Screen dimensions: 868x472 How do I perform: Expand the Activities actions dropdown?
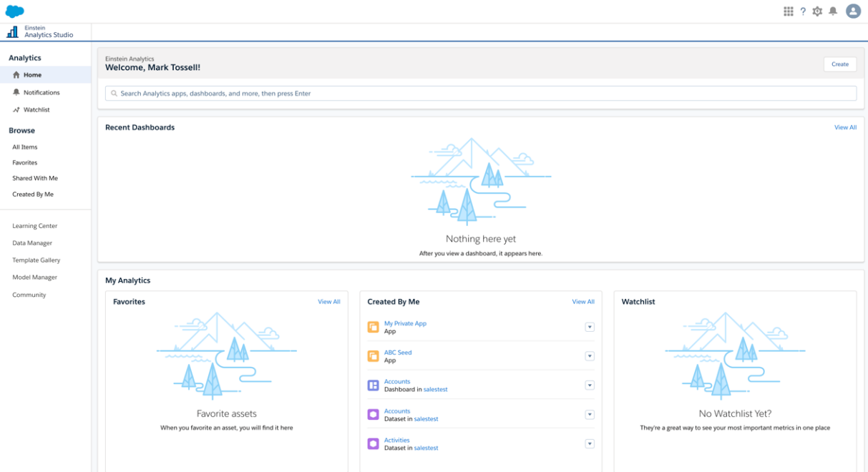coord(590,444)
